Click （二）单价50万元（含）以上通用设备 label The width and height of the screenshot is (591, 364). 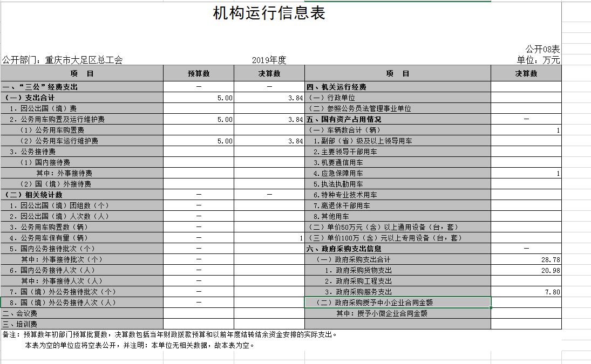click(383, 228)
